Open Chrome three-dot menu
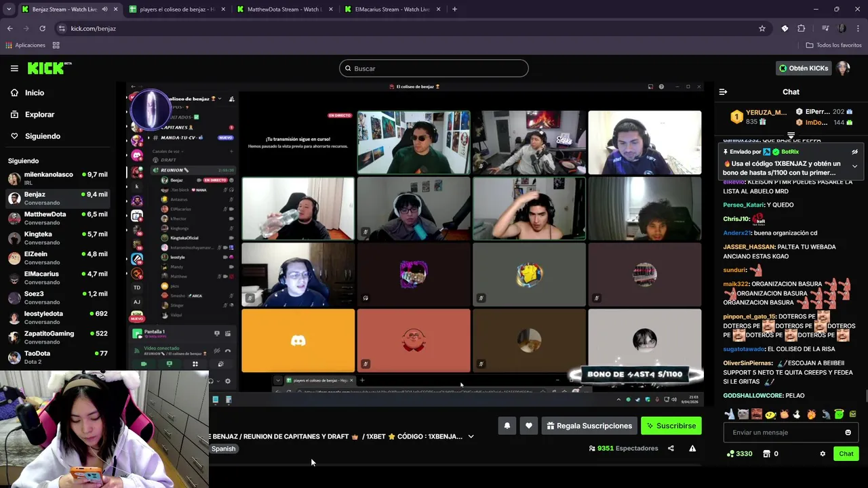The image size is (868, 488). (x=859, y=28)
